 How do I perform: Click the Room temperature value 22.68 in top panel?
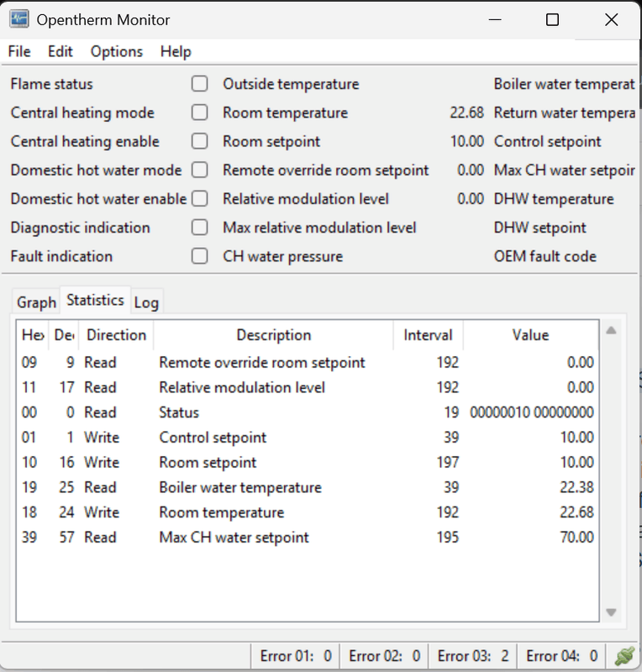pyautogui.click(x=466, y=113)
